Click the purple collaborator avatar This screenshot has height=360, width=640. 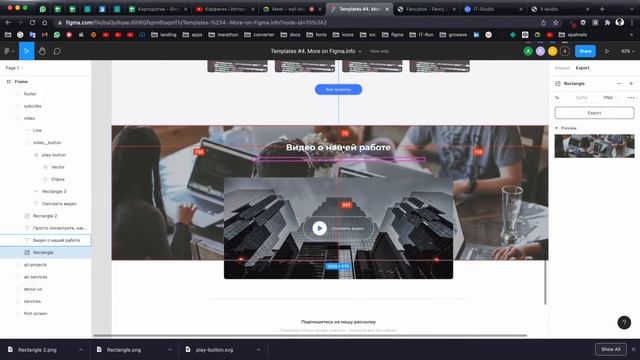(x=540, y=51)
